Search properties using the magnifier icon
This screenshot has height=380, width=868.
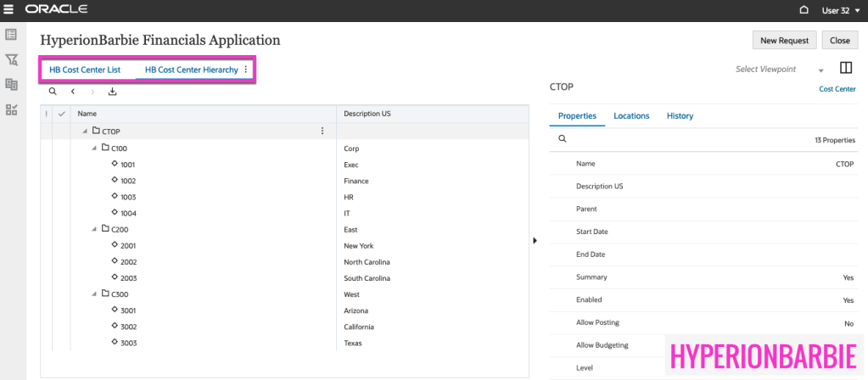562,139
